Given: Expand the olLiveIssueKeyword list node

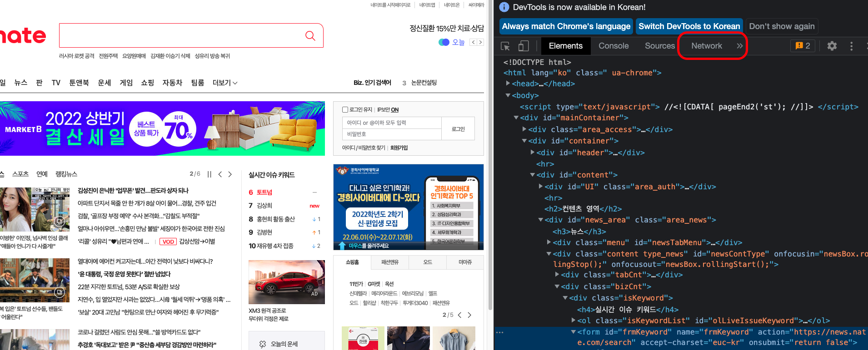Looking at the screenshot, I should pos(573,320).
